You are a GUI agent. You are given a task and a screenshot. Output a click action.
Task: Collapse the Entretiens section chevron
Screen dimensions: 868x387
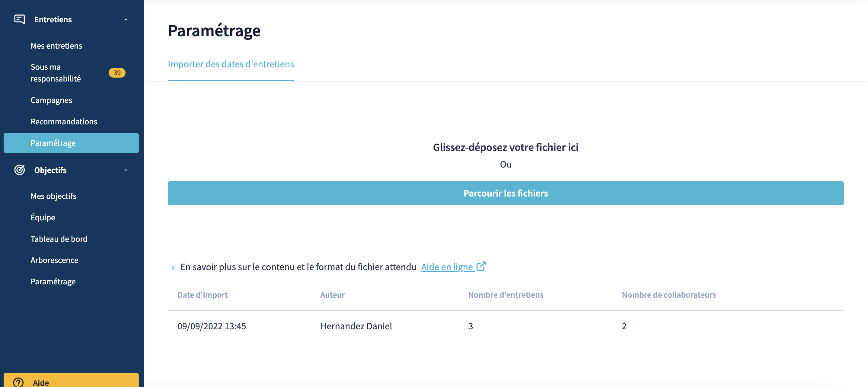click(x=126, y=20)
